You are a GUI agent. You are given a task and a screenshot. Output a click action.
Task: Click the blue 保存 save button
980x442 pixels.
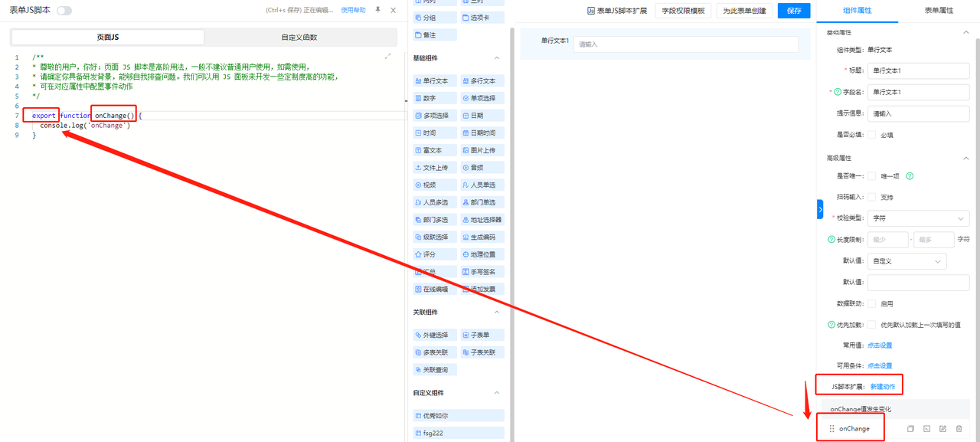pos(794,11)
